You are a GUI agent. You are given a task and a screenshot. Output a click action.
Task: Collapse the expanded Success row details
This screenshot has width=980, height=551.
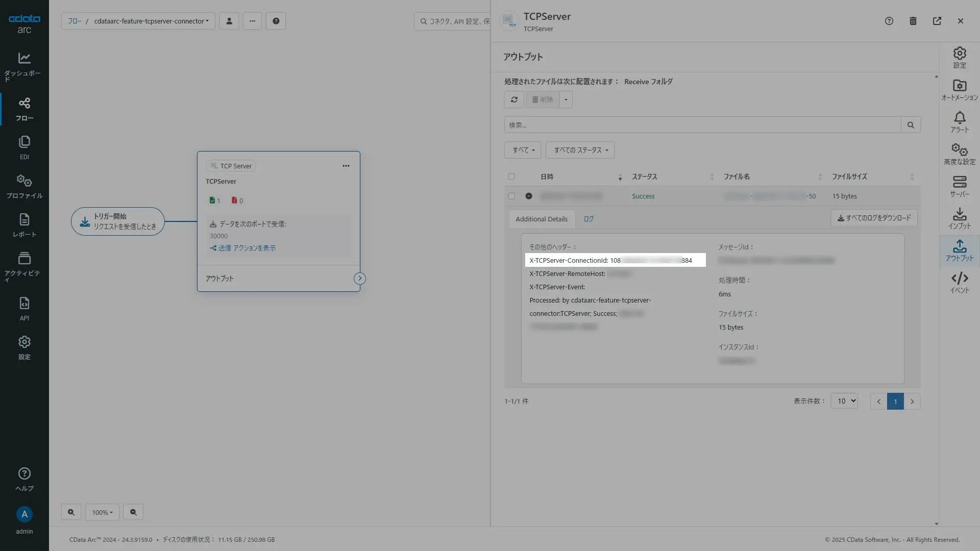(x=529, y=196)
